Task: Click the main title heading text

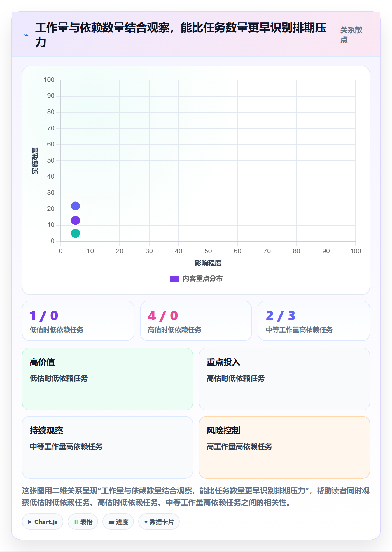Action: [181, 35]
